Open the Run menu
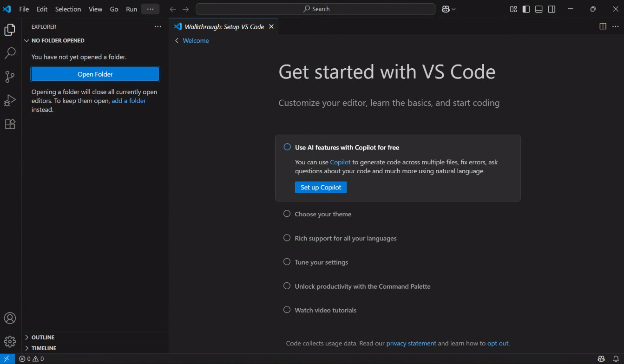Image resolution: width=624 pixels, height=364 pixels. (x=131, y=9)
